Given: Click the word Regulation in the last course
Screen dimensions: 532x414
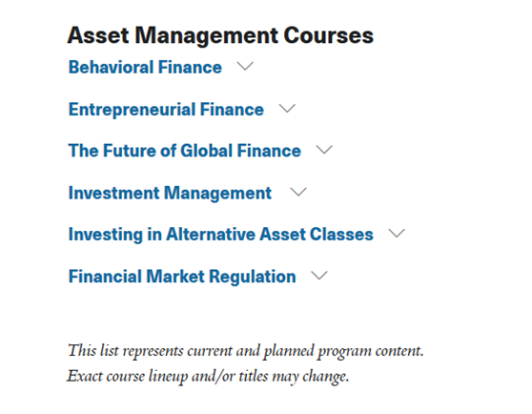Looking at the screenshot, I should (x=253, y=277).
